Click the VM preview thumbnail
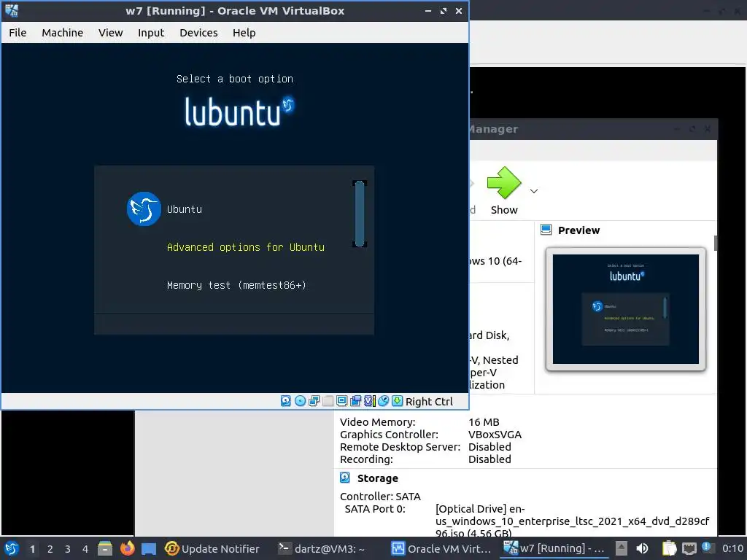 625,309
